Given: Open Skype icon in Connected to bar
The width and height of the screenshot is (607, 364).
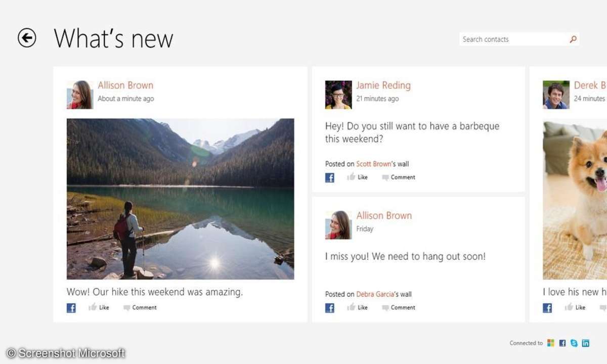Looking at the screenshot, I should click(574, 343).
